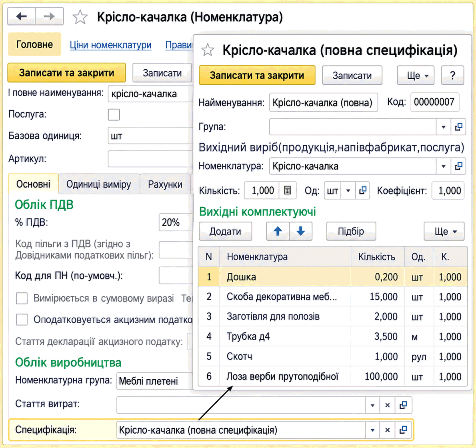Move component row down with blue arrow
The height and width of the screenshot is (448, 476).
pos(300,231)
